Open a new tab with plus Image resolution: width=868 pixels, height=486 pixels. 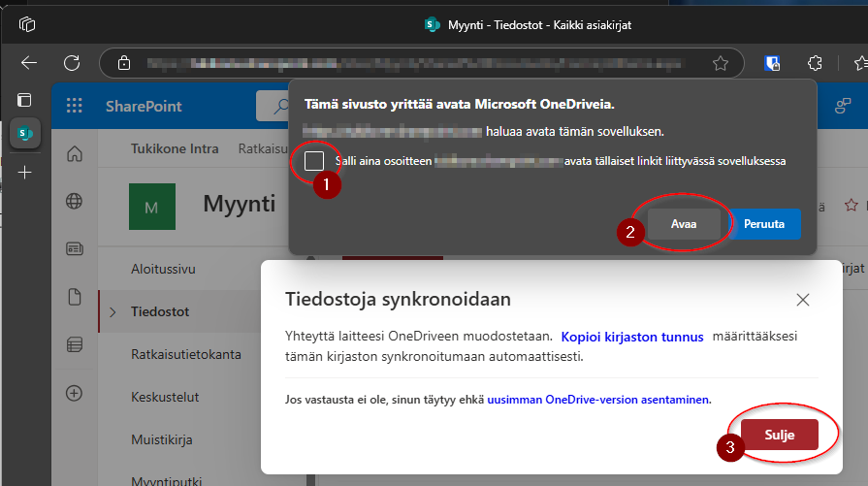click(25, 173)
